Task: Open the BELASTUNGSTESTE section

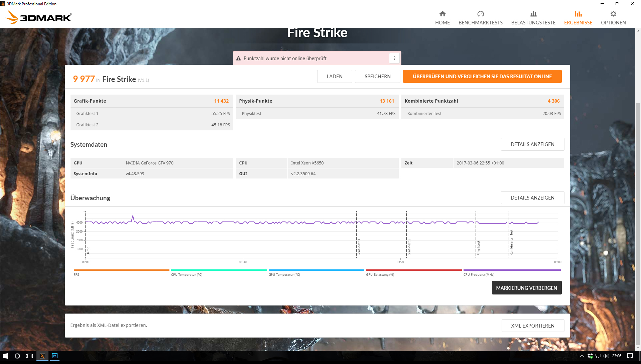Action: coord(533,18)
